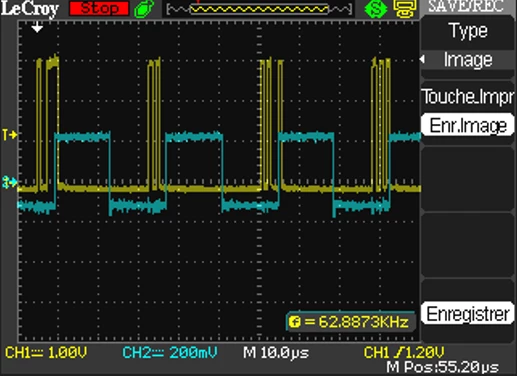
Task: Click the waveform memory overview bar
Action: pos(259,9)
